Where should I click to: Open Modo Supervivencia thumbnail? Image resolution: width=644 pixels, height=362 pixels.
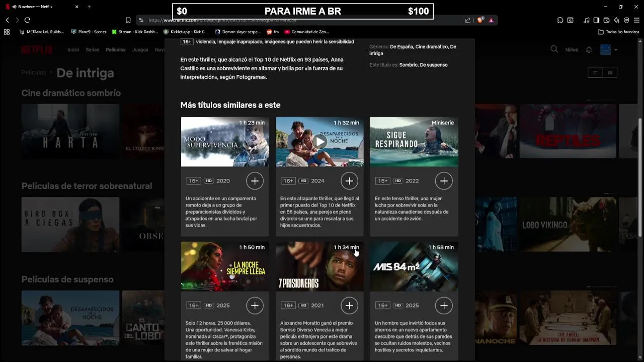point(225,142)
